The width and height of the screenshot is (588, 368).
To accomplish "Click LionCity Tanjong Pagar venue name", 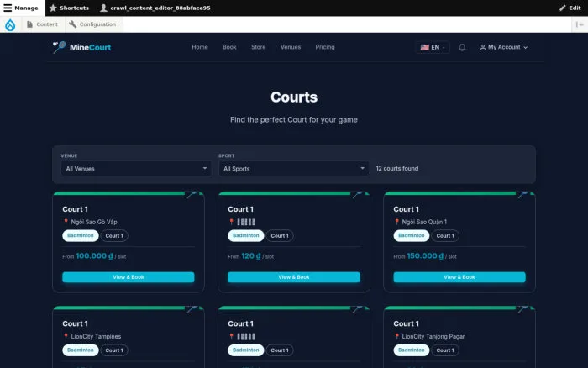I will [433, 336].
